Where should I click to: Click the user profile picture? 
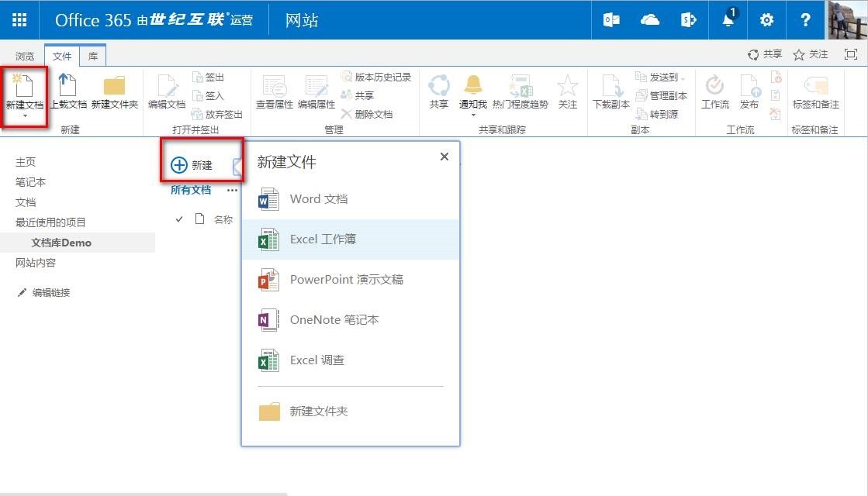pyautogui.click(x=848, y=20)
